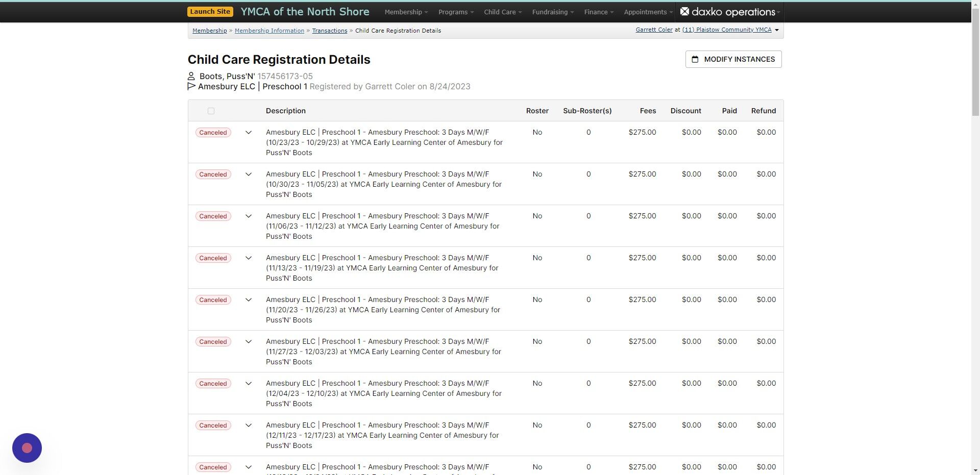Click the Child Care Registration Details heading
The height and width of the screenshot is (475, 980).
[279, 59]
